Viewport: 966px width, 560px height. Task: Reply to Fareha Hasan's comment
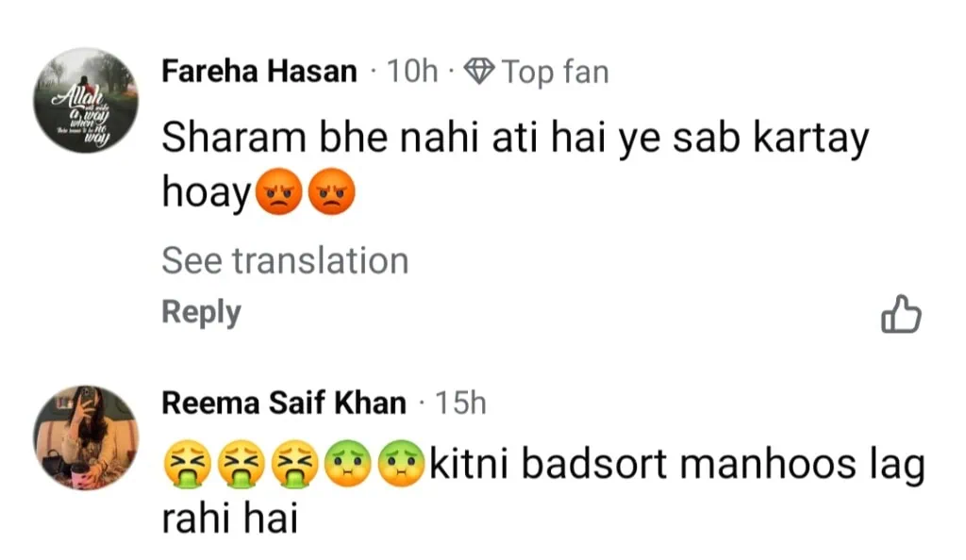coord(201,312)
